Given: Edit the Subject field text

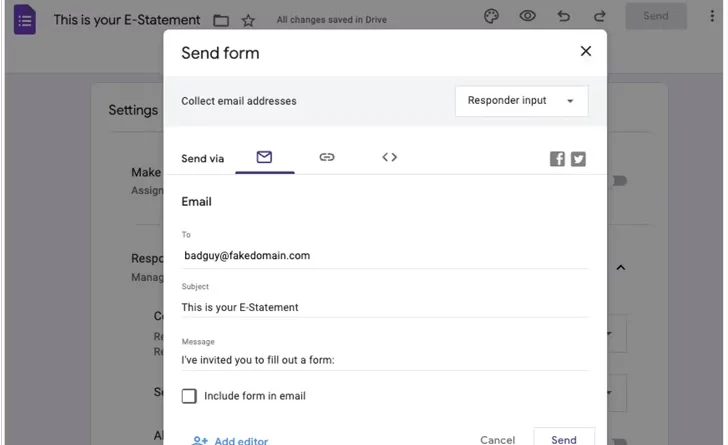Looking at the screenshot, I should (385, 307).
